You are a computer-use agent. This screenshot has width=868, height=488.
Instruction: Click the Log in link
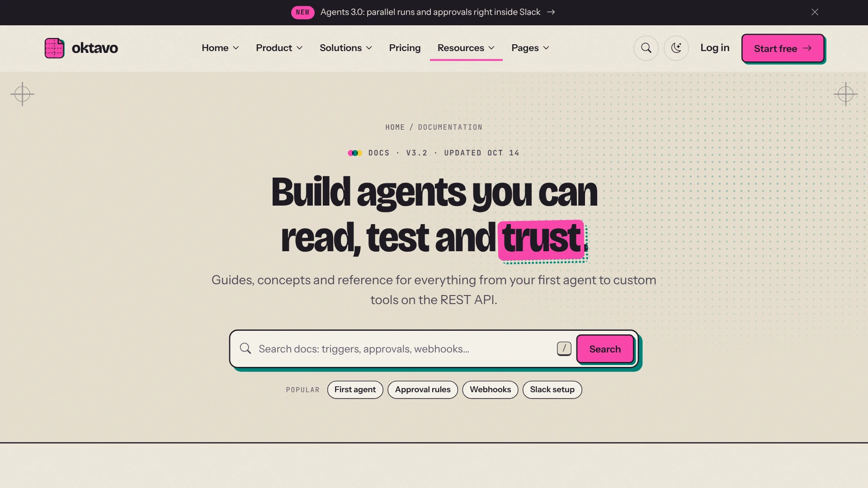(x=715, y=48)
